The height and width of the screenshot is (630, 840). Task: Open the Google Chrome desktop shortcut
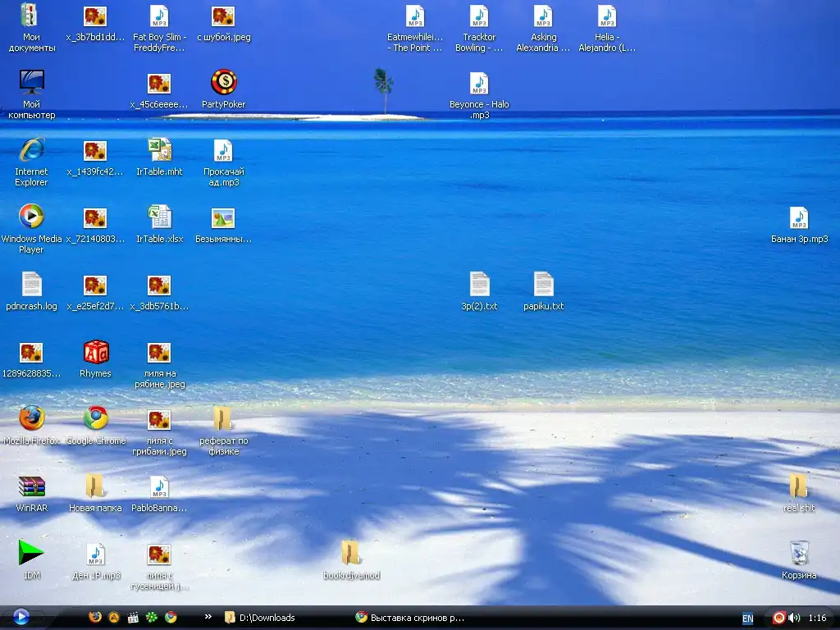(x=95, y=419)
